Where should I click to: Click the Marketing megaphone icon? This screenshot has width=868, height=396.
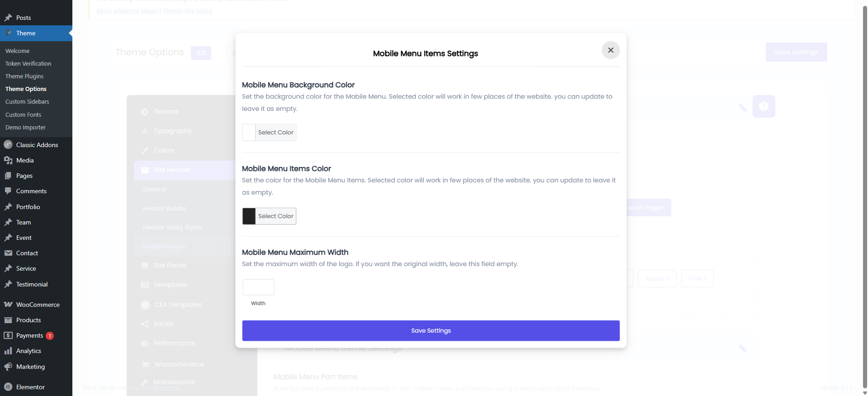point(8,367)
